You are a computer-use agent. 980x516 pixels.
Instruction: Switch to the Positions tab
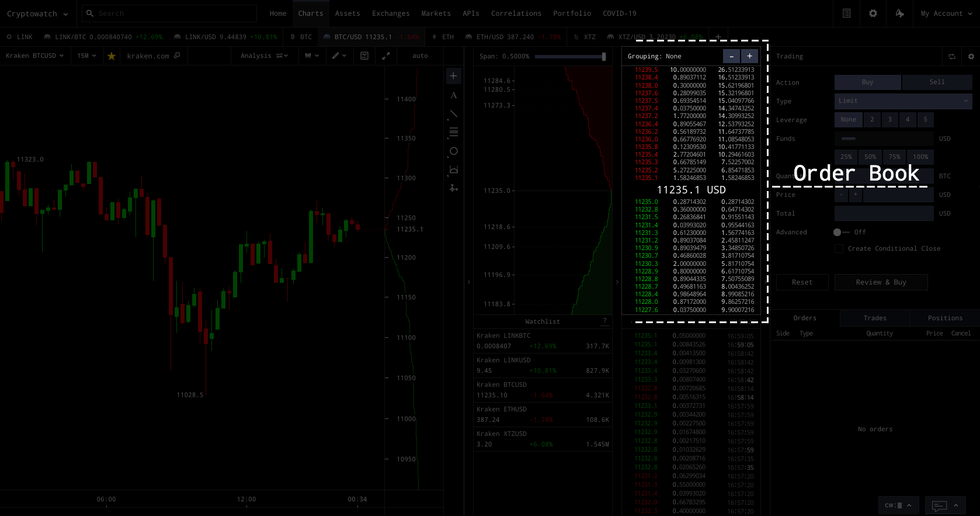pos(945,318)
